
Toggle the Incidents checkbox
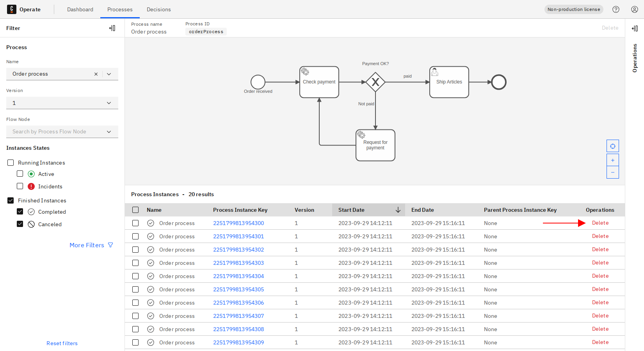20,186
